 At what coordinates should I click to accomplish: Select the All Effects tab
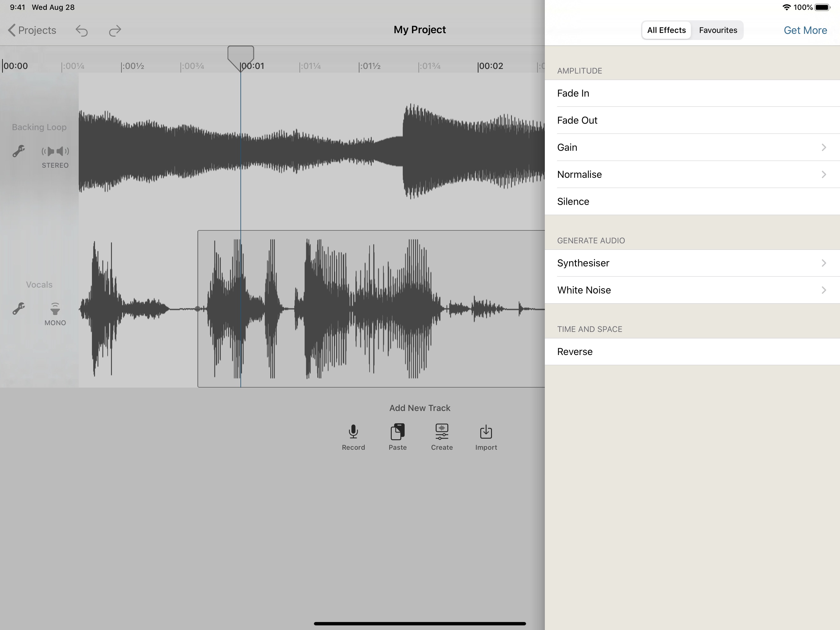pos(666,30)
